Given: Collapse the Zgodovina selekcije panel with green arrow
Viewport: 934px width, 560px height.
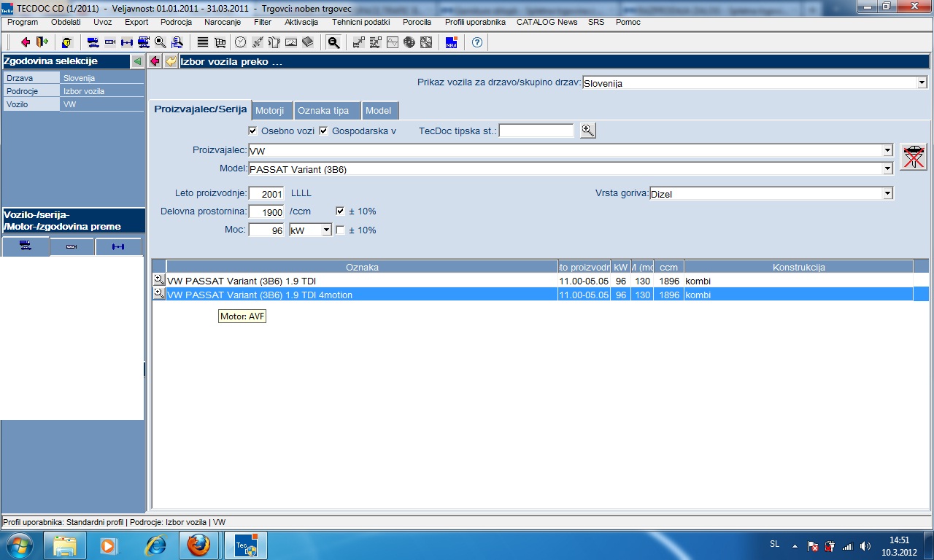Looking at the screenshot, I should click(x=136, y=61).
